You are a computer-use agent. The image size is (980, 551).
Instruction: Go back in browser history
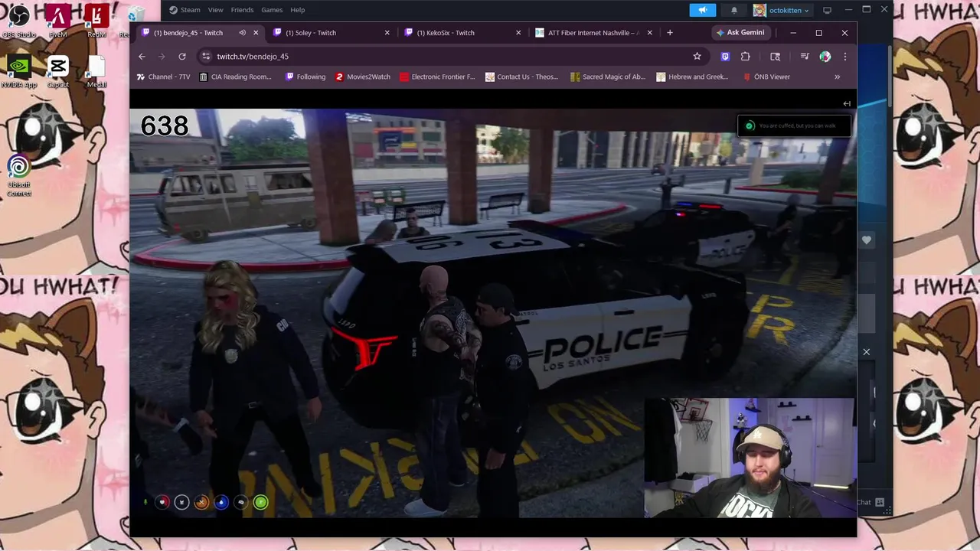142,57
